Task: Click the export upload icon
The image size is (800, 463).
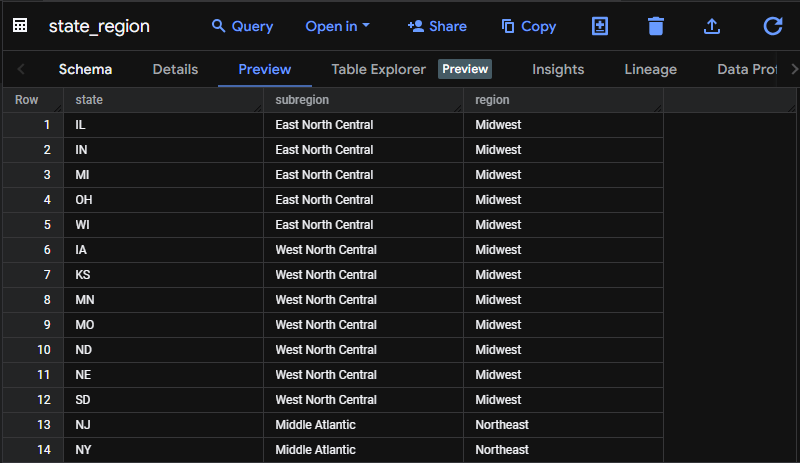Action: [712, 26]
